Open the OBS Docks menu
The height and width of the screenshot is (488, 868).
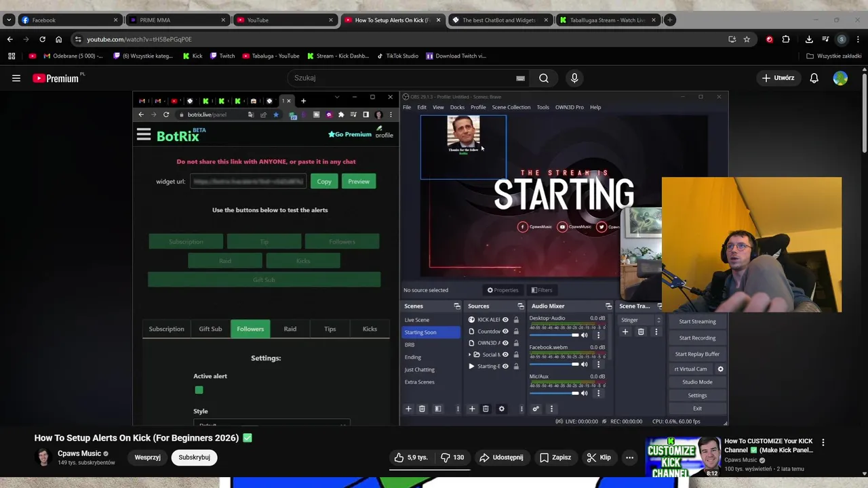click(457, 107)
